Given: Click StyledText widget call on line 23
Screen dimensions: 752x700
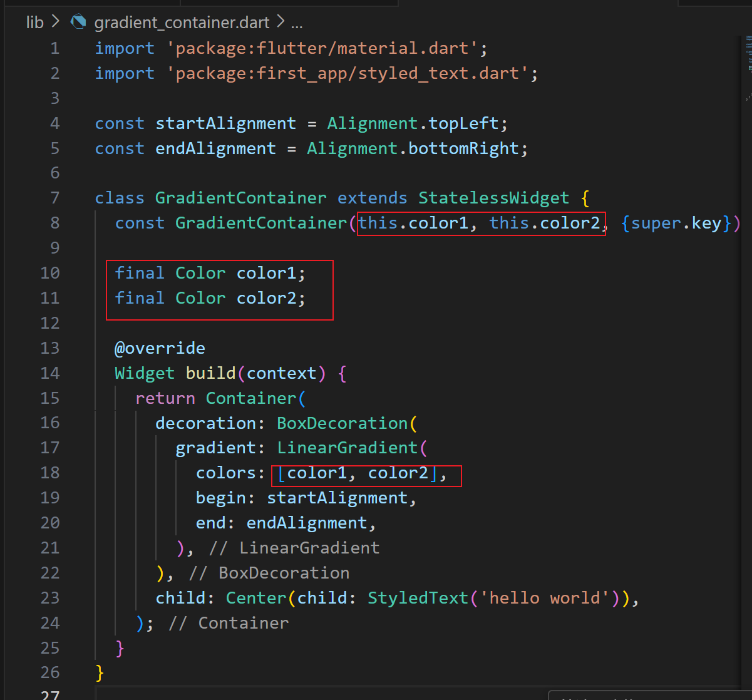Looking at the screenshot, I should coord(418,598).
